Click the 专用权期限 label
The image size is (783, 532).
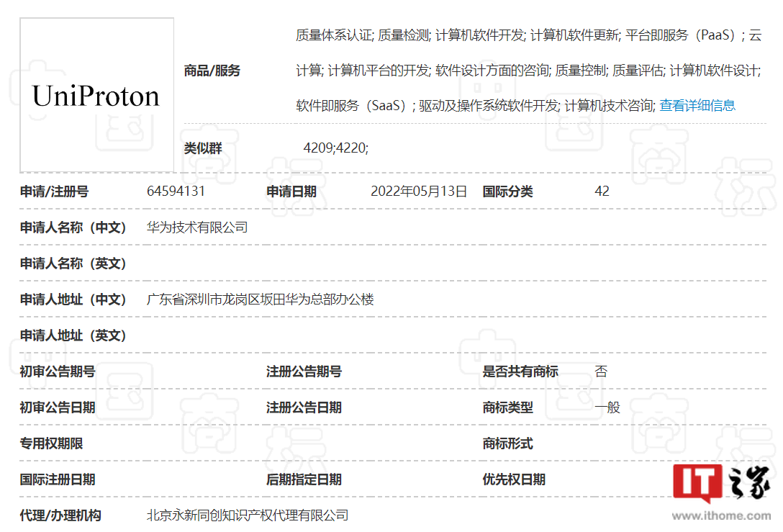point(51,443)
